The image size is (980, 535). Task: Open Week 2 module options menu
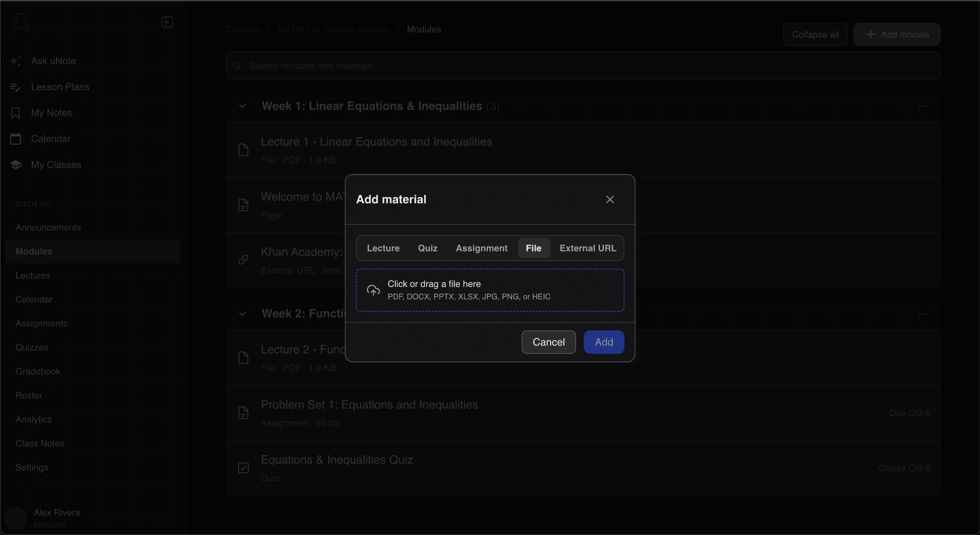pyautogui.click(x=923, y=314)
